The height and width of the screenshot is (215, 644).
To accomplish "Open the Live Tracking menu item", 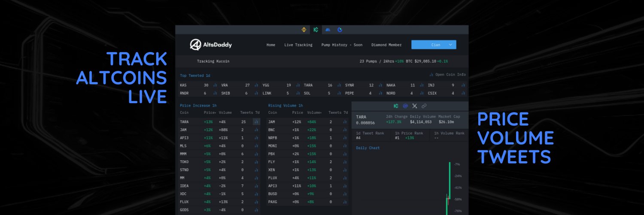I will 298,45.
